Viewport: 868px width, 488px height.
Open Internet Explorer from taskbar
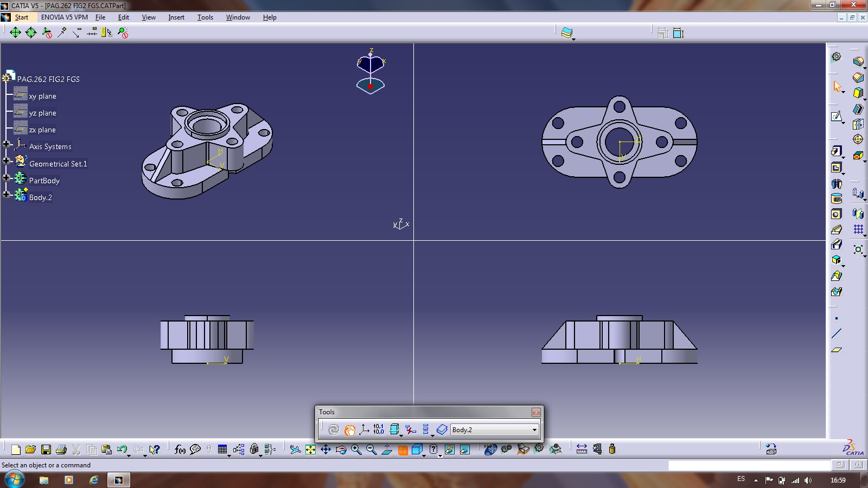tap(94, 480)
